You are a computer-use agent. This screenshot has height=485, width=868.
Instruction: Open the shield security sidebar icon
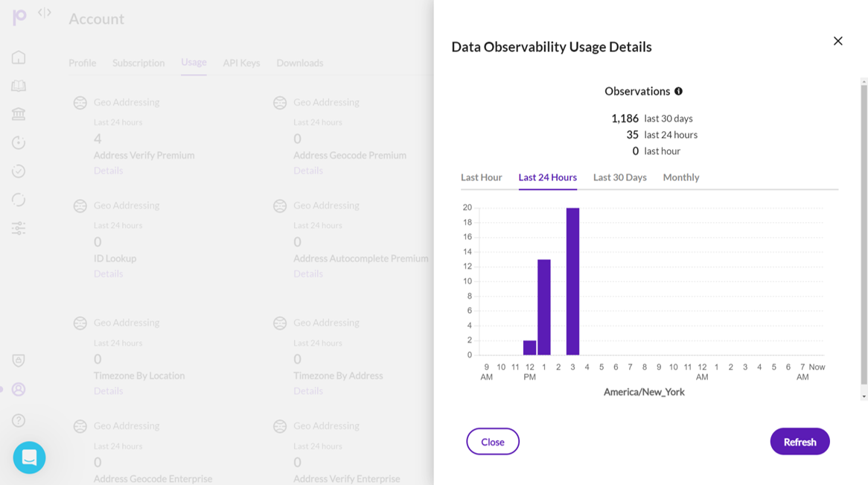19,361
